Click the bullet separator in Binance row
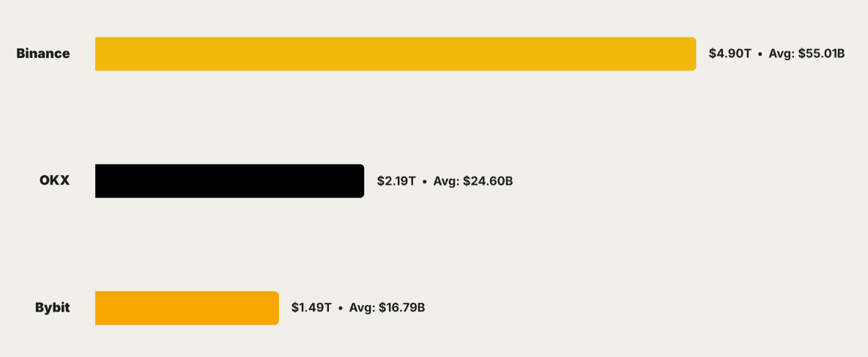The width and height of the screenshot is (868, 357). tap(760, 54)
